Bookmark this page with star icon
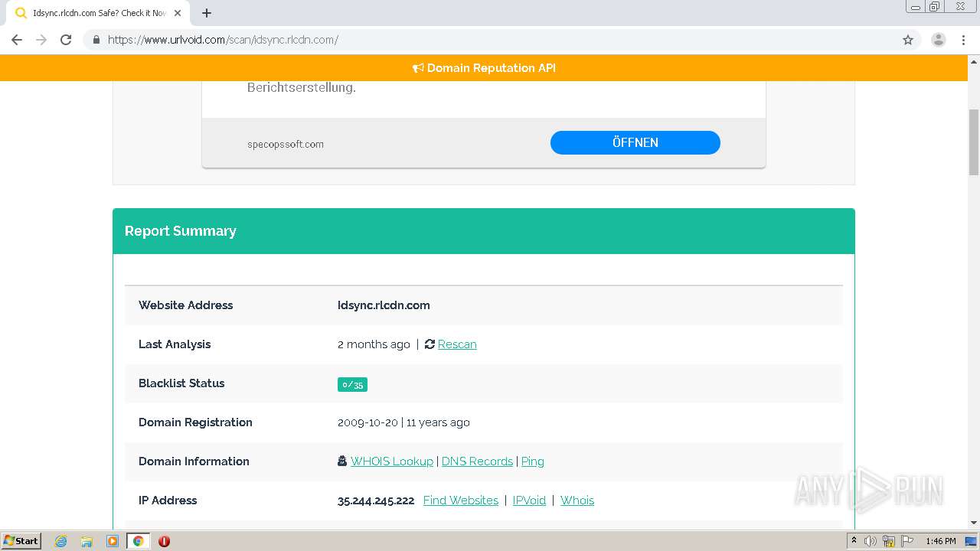The height and width of the screenshot is (551, 980). (908, 40)
